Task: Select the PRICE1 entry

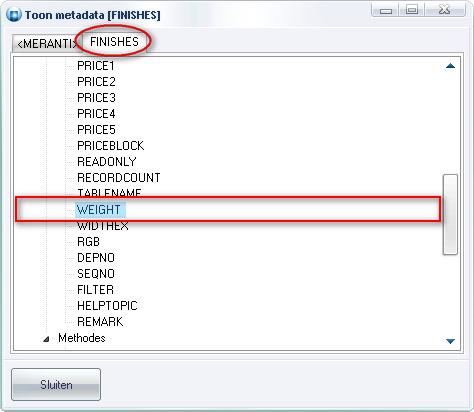Action: pyautogui.click(x=96, y=66)
